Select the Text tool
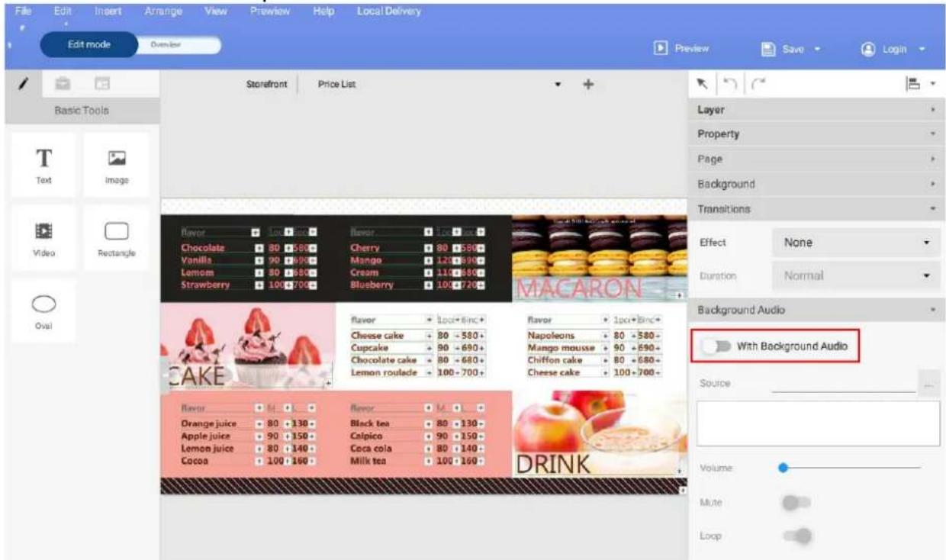 (44, 165)
